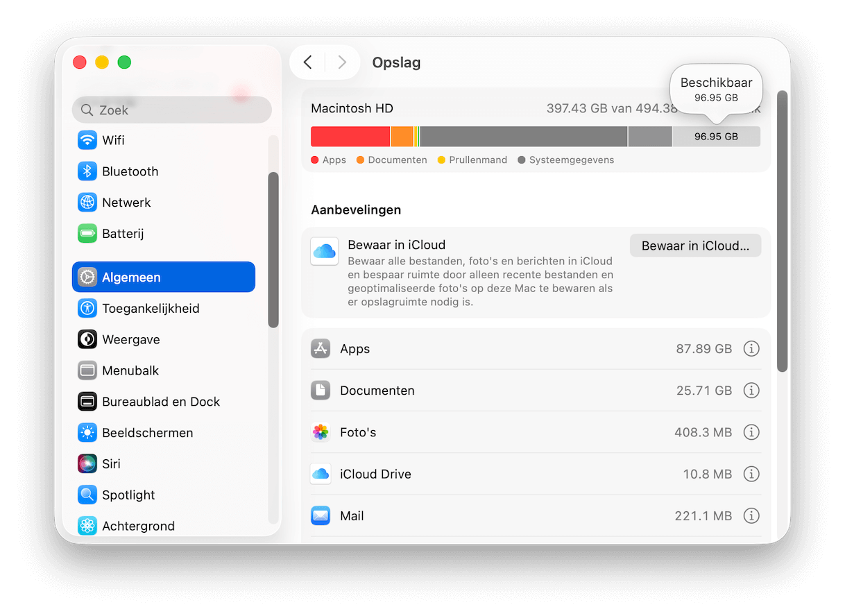Click the Apps row App Store icon
The width and height of the screenshot is (845, 616).
(x=321, y=349)
